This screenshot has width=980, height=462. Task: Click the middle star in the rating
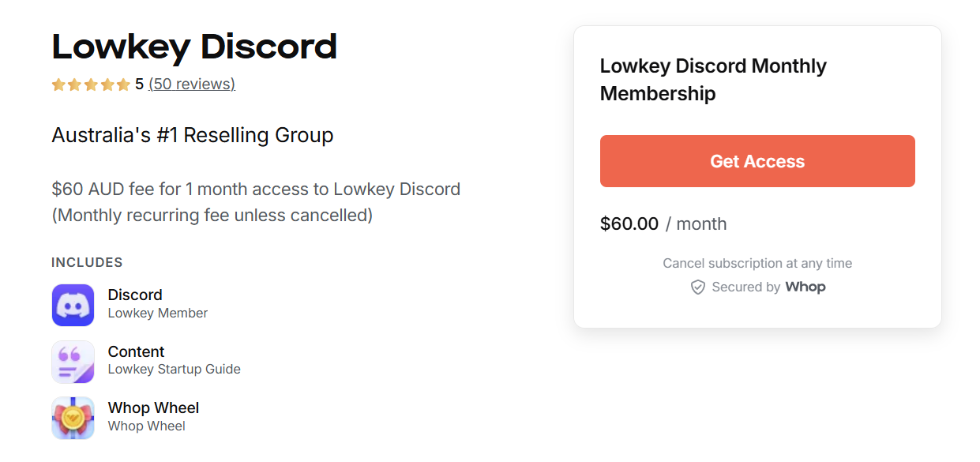click(90, 84)
